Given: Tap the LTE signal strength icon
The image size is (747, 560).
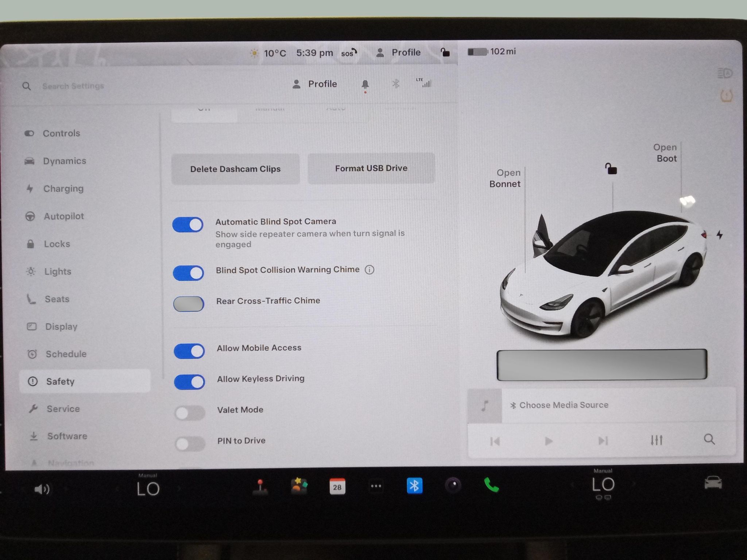Looking at the screenshot, I should pos(424,83).
